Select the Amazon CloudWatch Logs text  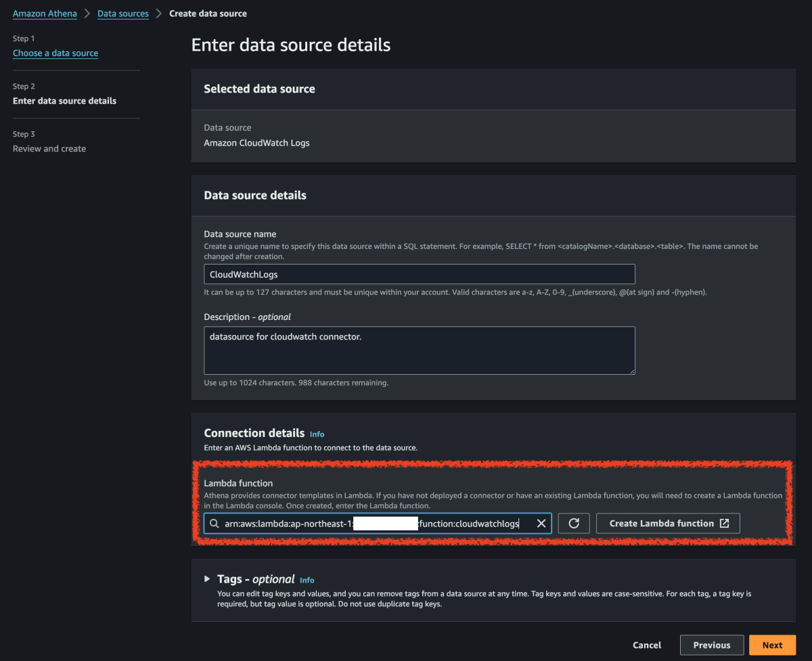(x=256, y=143)
